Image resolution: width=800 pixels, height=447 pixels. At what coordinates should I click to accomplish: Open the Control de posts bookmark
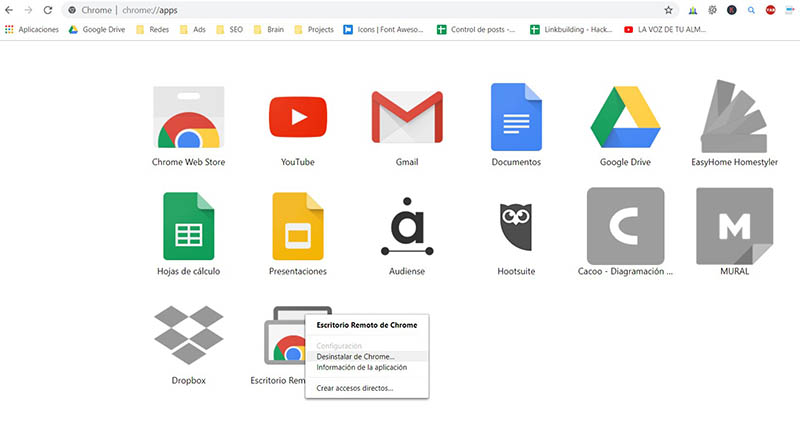pos(476,30)
